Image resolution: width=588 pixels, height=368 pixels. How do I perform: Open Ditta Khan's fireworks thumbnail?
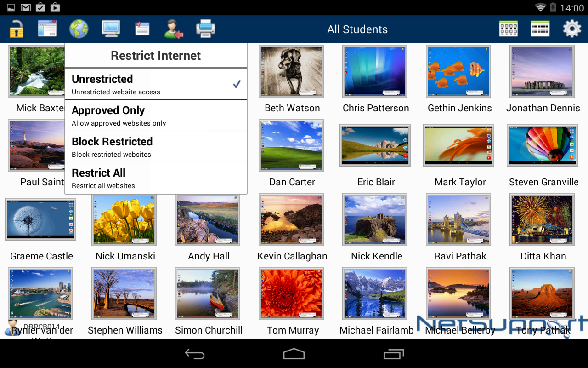(542, 219)
